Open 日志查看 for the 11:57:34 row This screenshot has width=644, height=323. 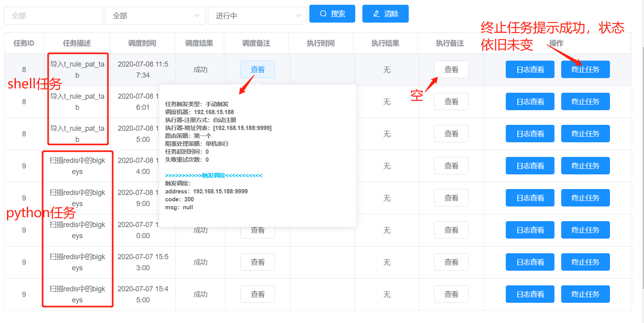530,69
